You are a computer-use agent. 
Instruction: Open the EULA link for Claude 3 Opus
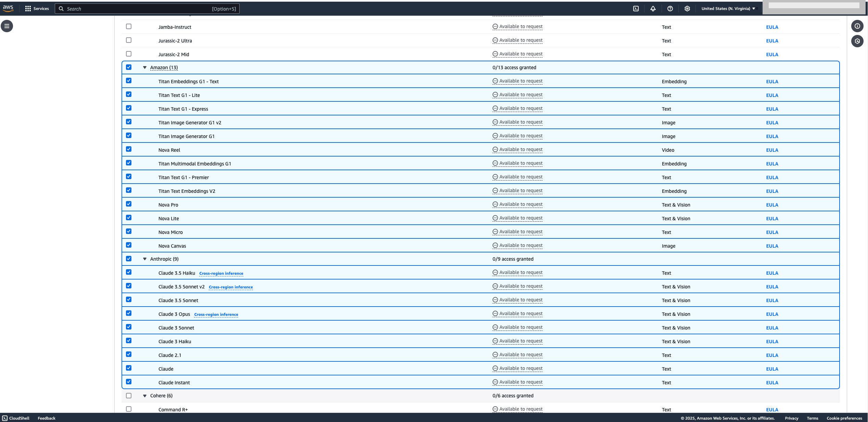pyautogui.click(x=772, y=314)
